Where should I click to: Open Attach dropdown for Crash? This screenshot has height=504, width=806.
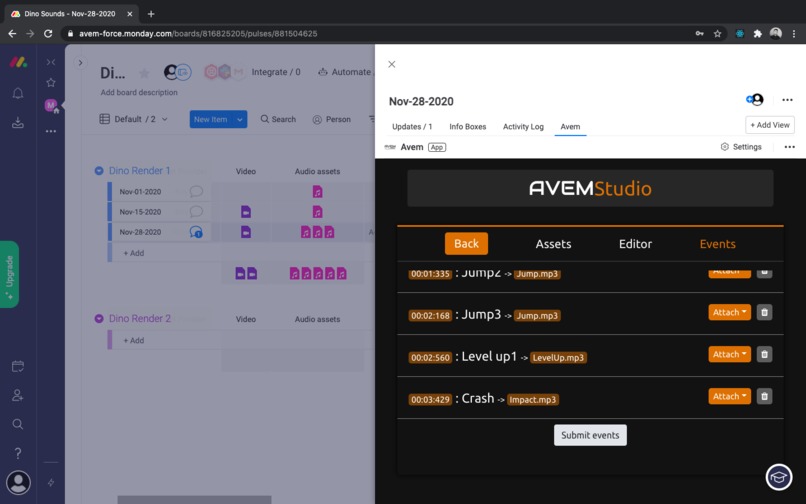pos(729,396)
